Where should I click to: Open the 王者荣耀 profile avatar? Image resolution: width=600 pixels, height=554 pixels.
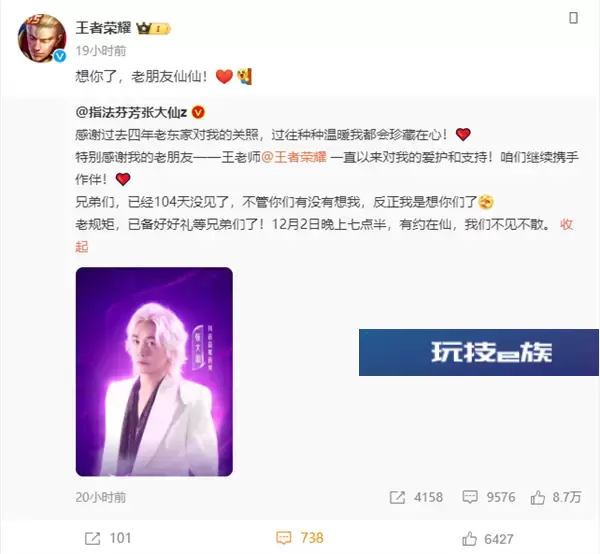tap(42, 38)
